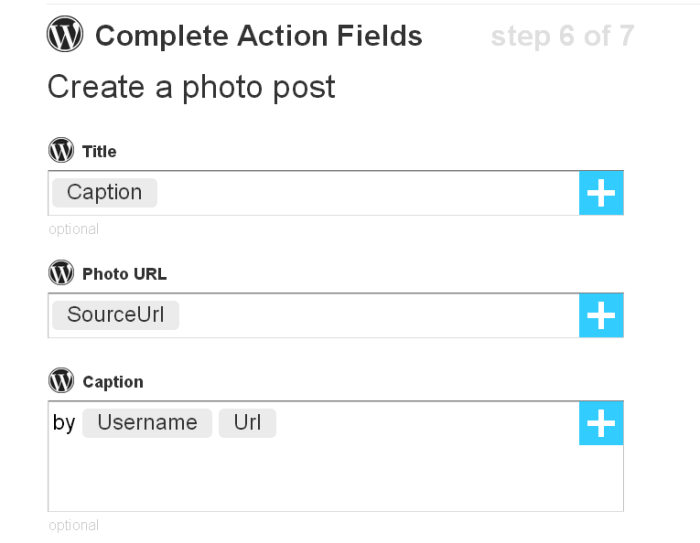Select the Caption pill in Title field
This screenshot has width=700, height=543.
(x=105, y=192)
